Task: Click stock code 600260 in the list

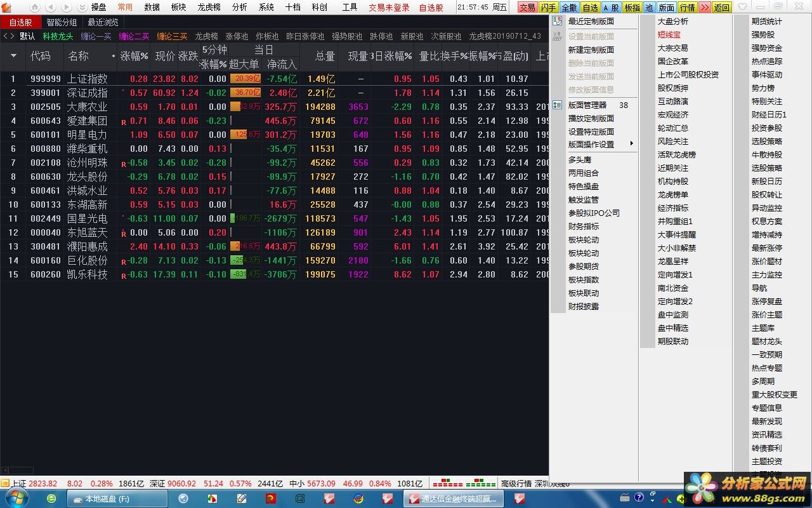Action: 46,274
